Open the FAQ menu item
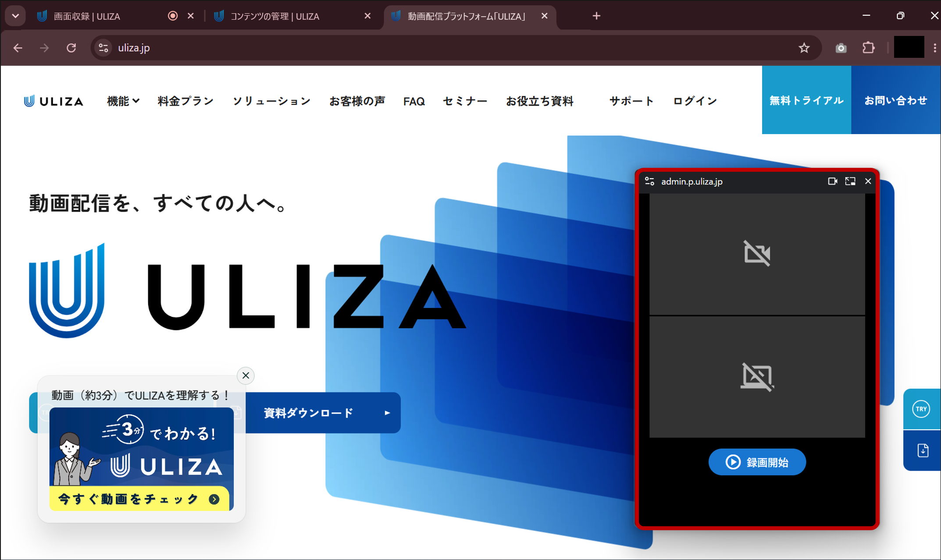 pyautogui.click(x=414, y=102)
